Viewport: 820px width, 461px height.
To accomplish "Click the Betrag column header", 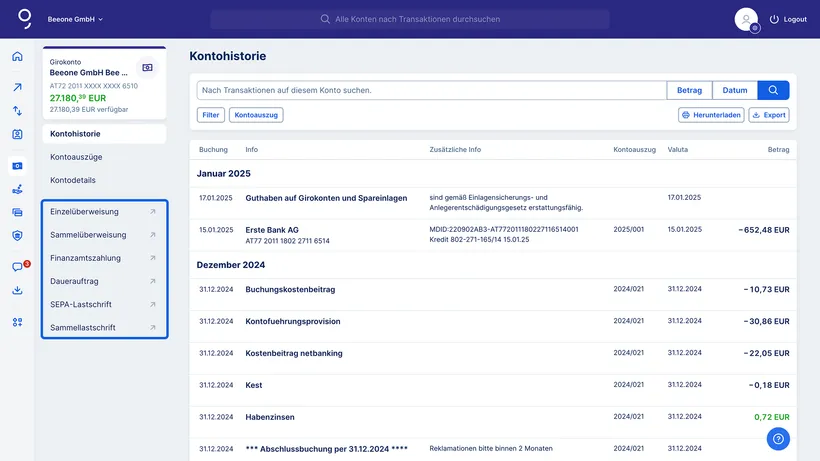I will click(x=778, y=149).
